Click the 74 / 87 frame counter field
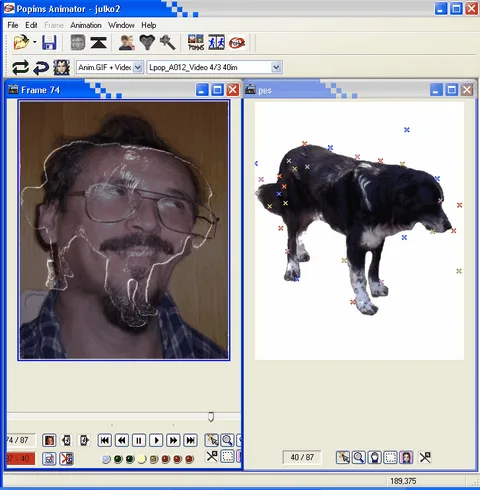 click(x=21, y=440)
